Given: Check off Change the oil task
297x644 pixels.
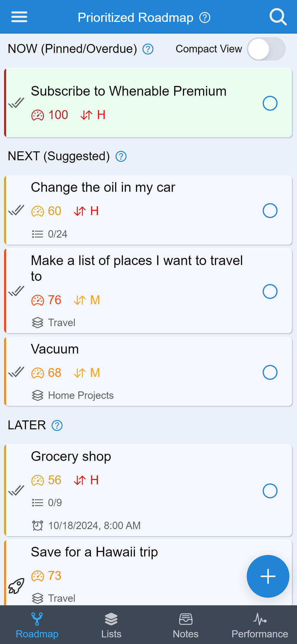Looking at the screenshot, I should click(x=270, y=211).
